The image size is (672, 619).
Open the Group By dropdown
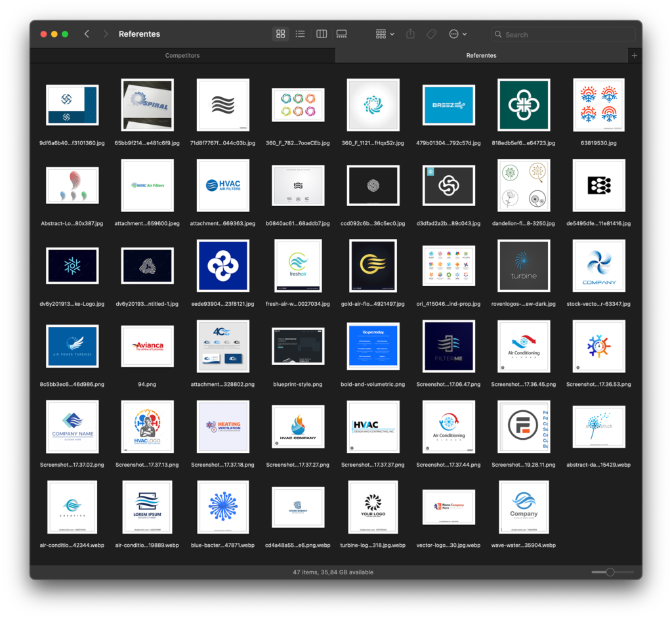coord(385,34)
